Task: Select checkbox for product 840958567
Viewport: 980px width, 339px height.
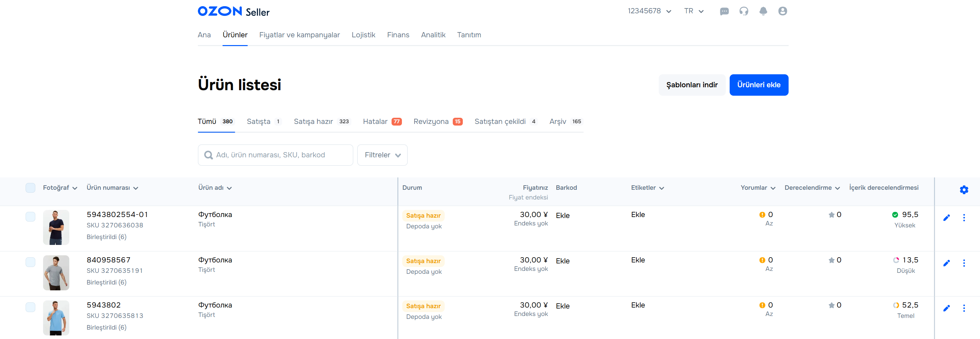Action: pyautogui.click(x=30, y=262)
